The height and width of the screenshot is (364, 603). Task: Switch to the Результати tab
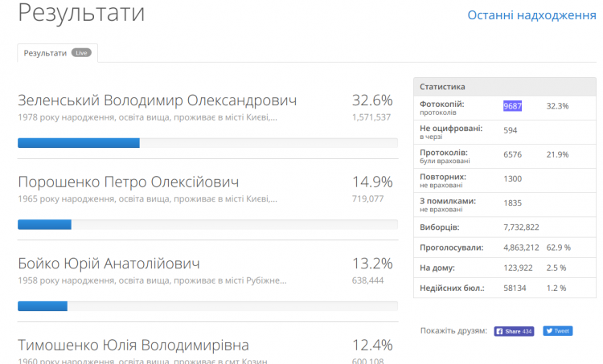pyautogui.click(x=45, y=53)
